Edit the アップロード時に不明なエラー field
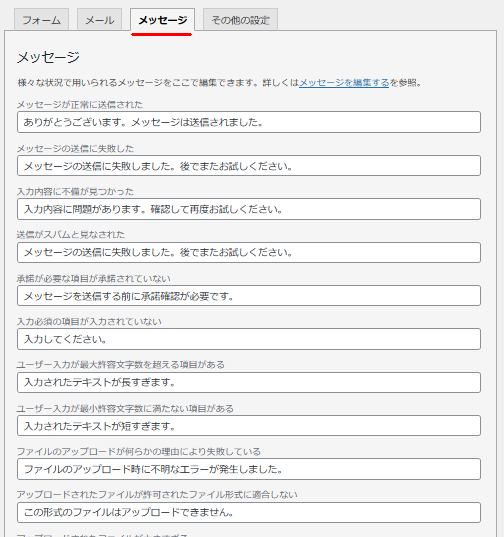Screen dimensions: 504x537 (249, 469)
